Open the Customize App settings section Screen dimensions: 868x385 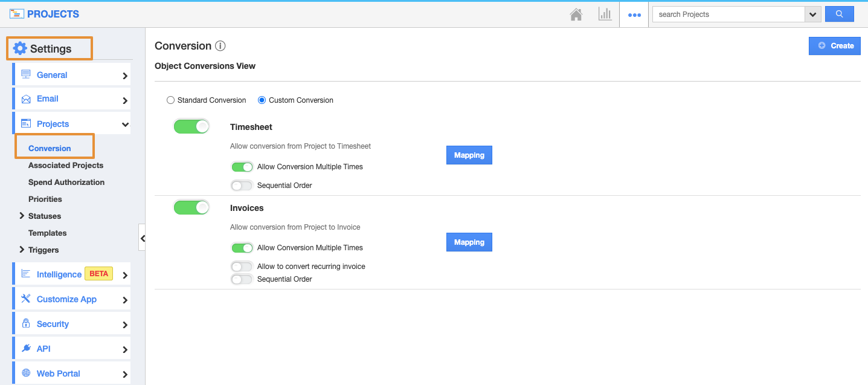coord(66,299)
